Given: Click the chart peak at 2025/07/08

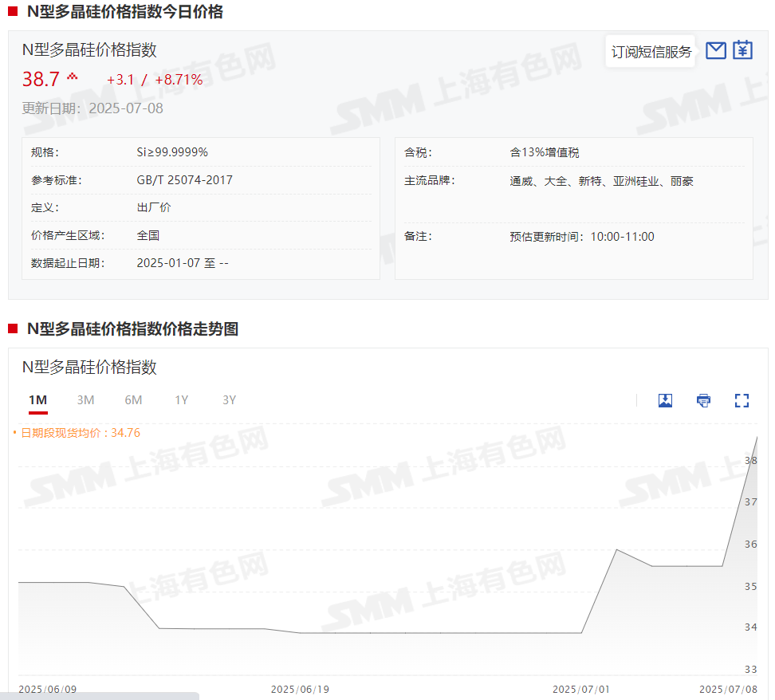Looking at the screenshot, I should click(x=757, y=437).
